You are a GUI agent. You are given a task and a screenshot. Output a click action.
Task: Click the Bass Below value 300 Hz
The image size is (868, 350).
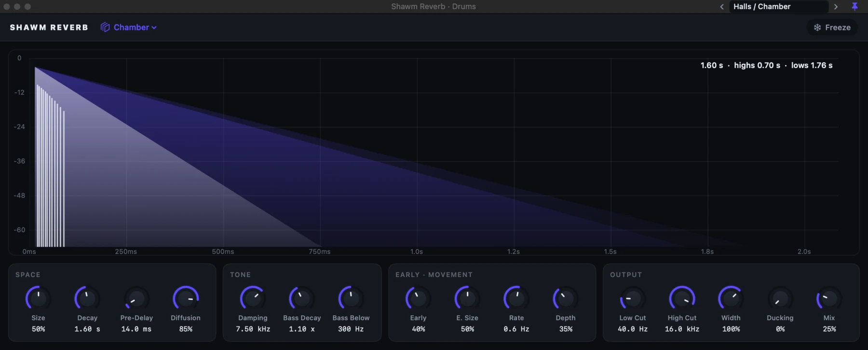(351, 329)
